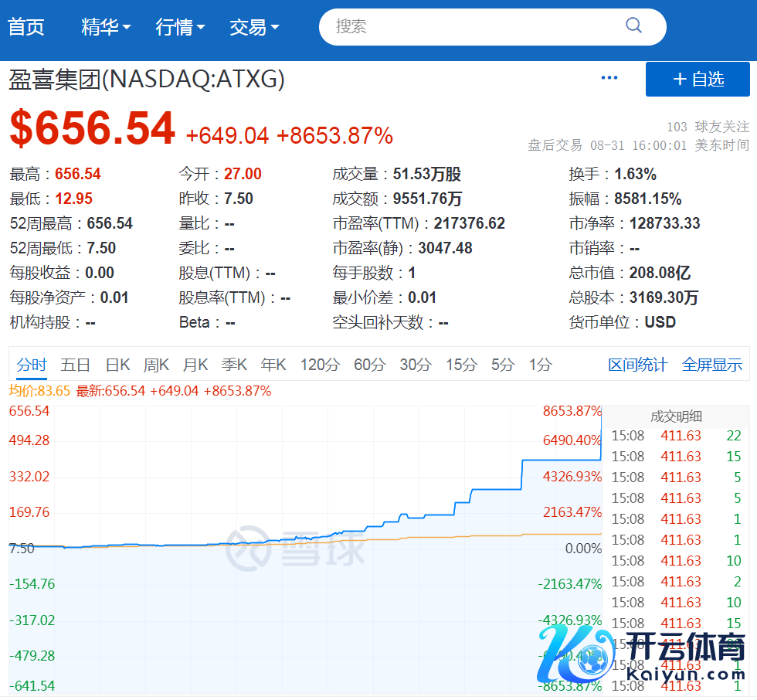Click 最低 value 12.95

point(73,199)
